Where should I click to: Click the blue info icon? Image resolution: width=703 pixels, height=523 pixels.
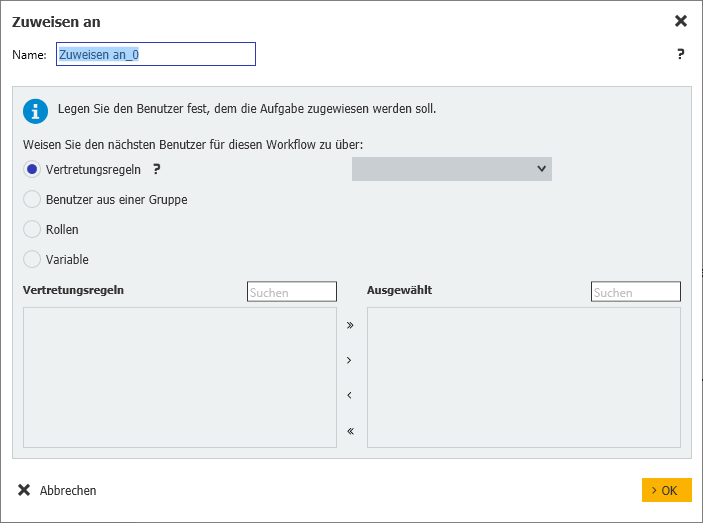[36, 111]
